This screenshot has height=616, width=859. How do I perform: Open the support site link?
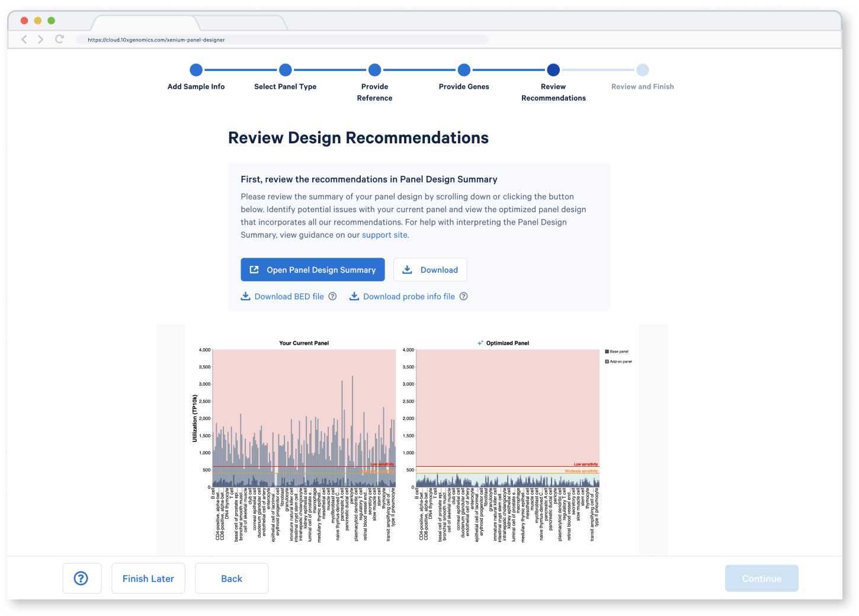tap(384, 235)
